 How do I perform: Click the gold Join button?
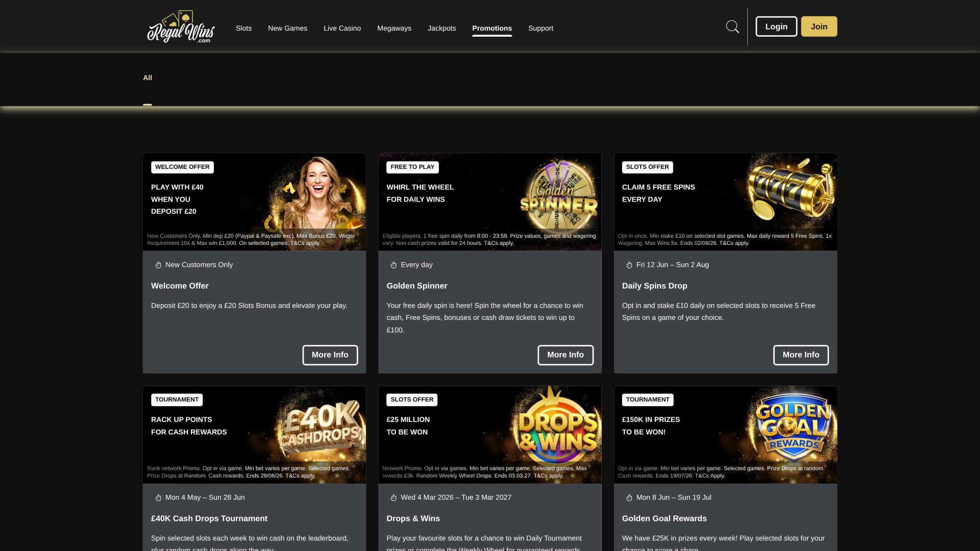[x=819, y=27]
